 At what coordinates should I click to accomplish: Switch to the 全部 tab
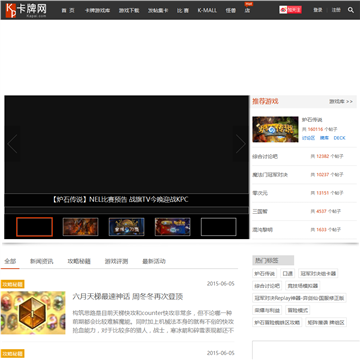tap(10, 261)
